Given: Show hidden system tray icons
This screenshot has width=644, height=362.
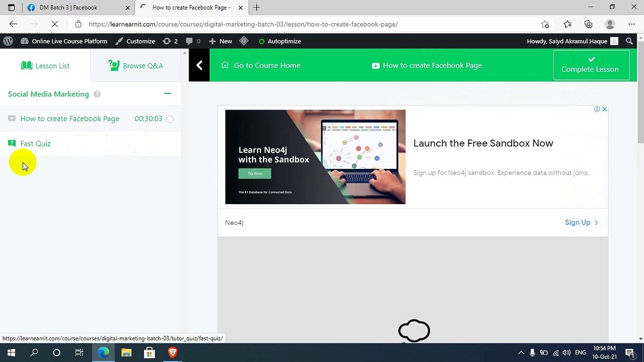Looking at the screenshot, I should [521, 352].
